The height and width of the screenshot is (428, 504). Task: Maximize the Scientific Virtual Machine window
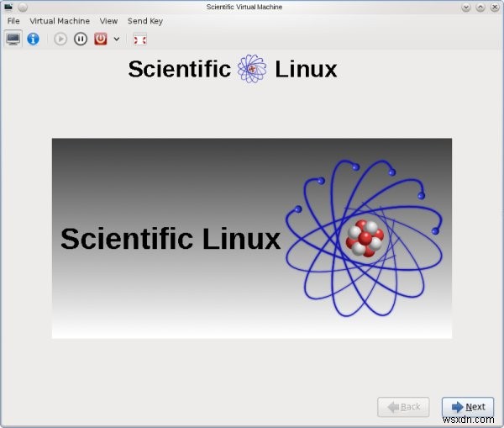[x=480, y=7]
